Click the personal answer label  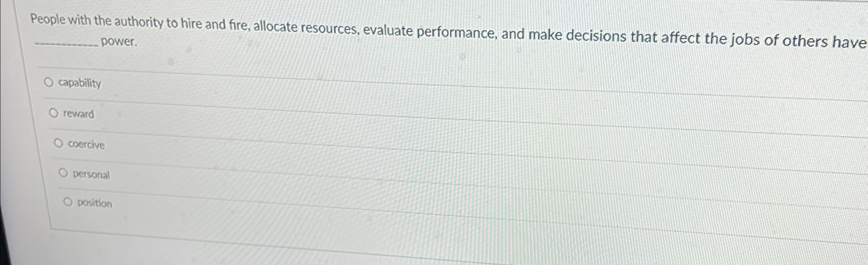click(x=91, y=175)
